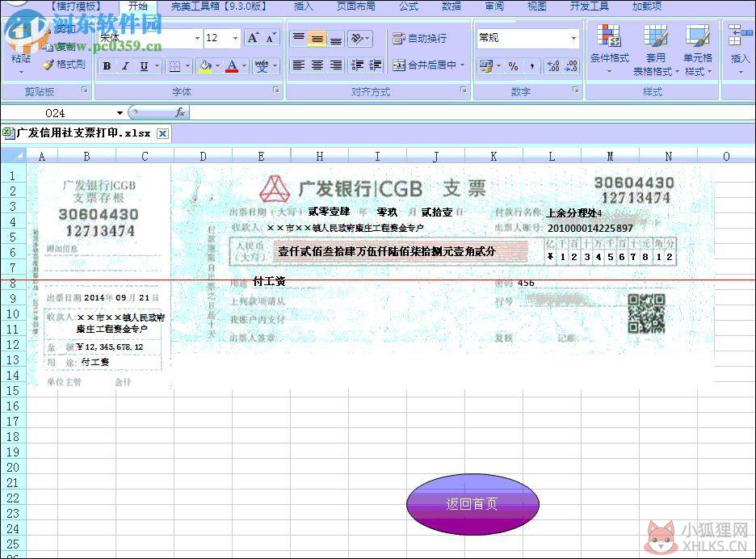The width and height of the screenshot is (756, 559).
Task: Open the 审阅 ribbon tab
Action: click(494, 6)
